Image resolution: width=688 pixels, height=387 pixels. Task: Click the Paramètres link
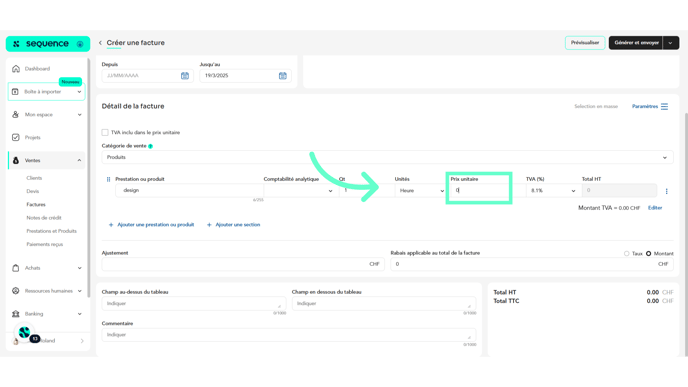click(x=645, y=106)
